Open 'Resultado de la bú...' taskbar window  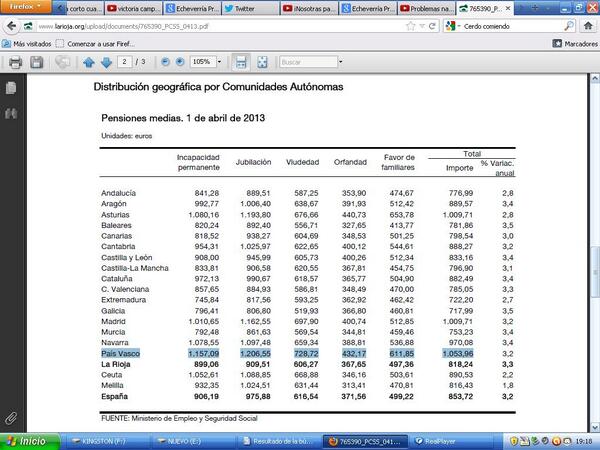coord(278,442)
